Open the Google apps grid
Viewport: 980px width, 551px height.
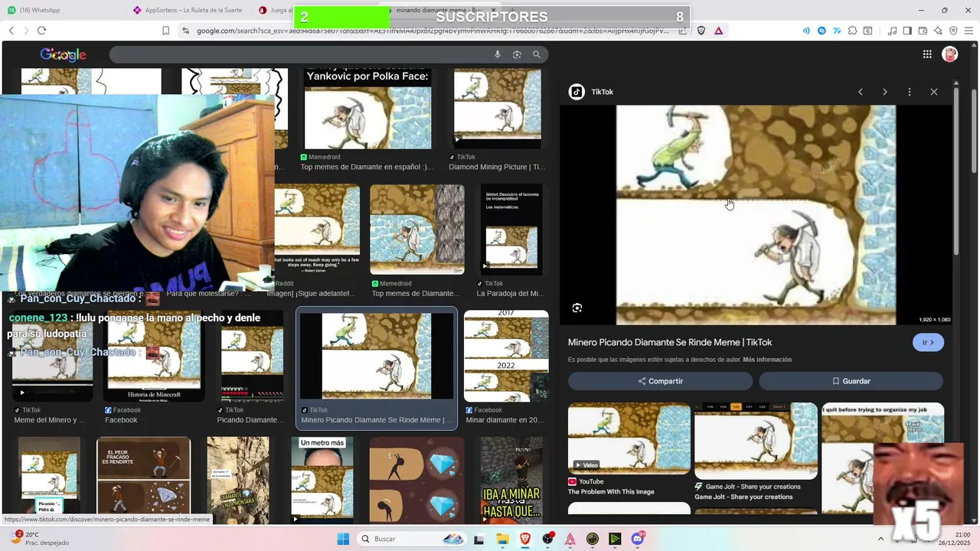click(x=926, y=54)
